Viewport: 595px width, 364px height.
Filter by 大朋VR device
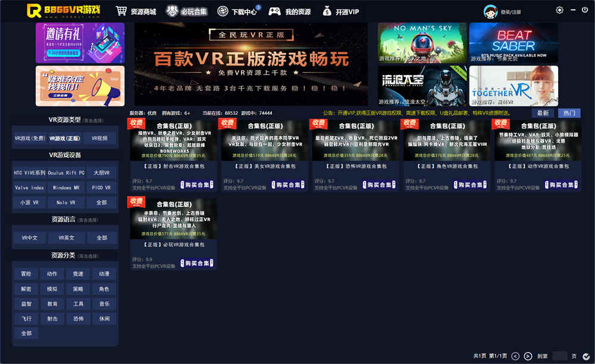(101, 173)
